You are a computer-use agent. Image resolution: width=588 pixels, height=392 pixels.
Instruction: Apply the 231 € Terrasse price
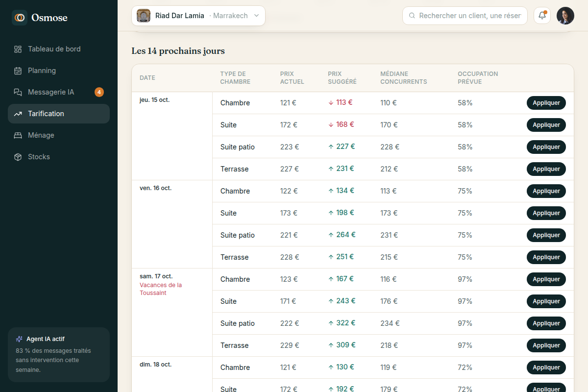pos(546,169)
